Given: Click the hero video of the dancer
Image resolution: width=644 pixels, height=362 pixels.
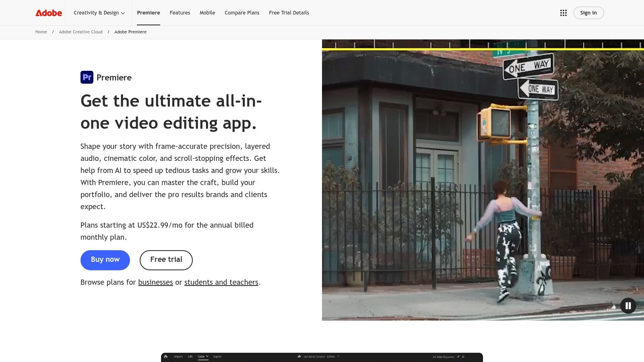Looking at the screenshot, I should pos(483,180).
